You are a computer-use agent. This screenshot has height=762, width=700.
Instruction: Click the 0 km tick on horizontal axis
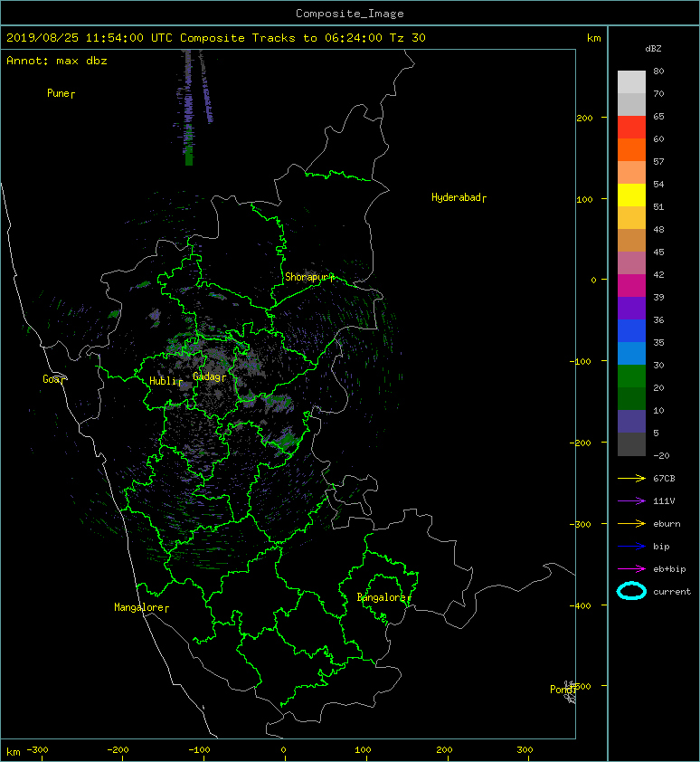pyautogui.click(x=284, y=750)
